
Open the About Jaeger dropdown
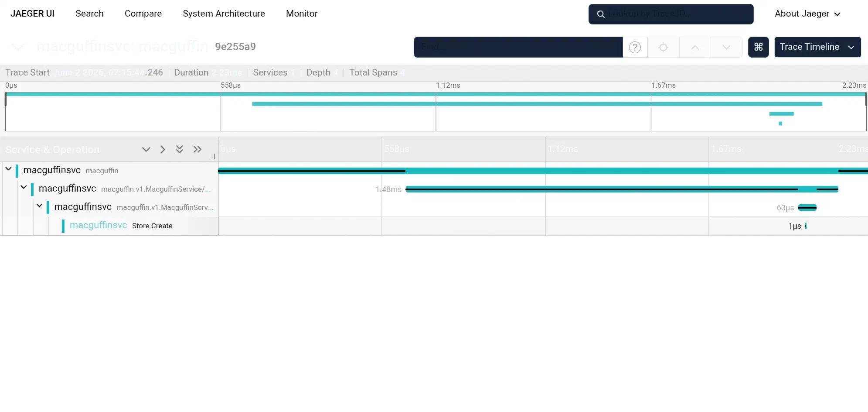tap(807, 14)
